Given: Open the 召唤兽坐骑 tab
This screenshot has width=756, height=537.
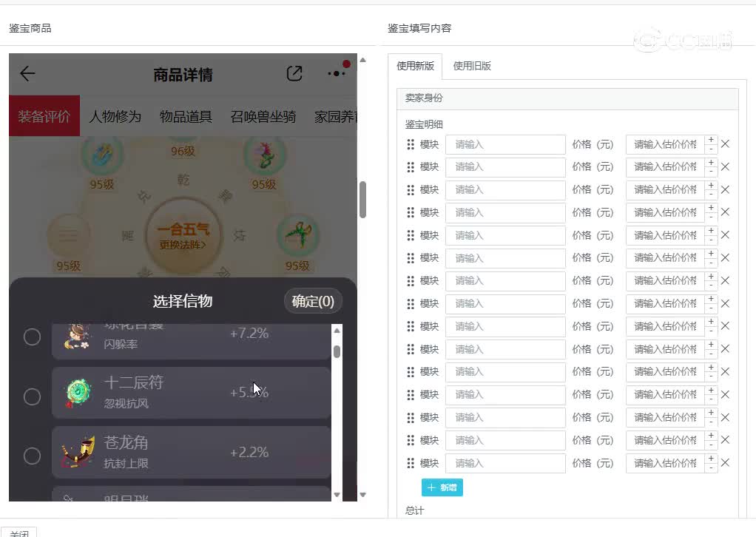Looking at the screenshot, I should point(263,116).
